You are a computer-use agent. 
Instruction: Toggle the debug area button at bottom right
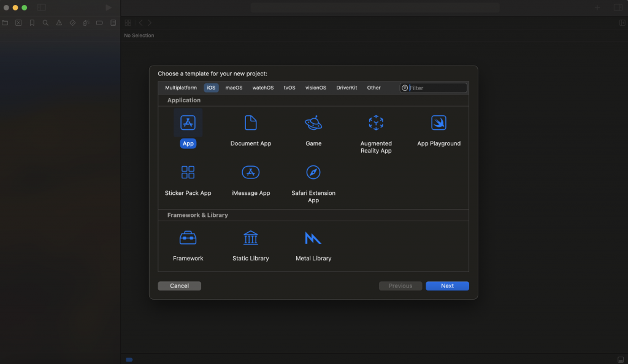(621, 360)
